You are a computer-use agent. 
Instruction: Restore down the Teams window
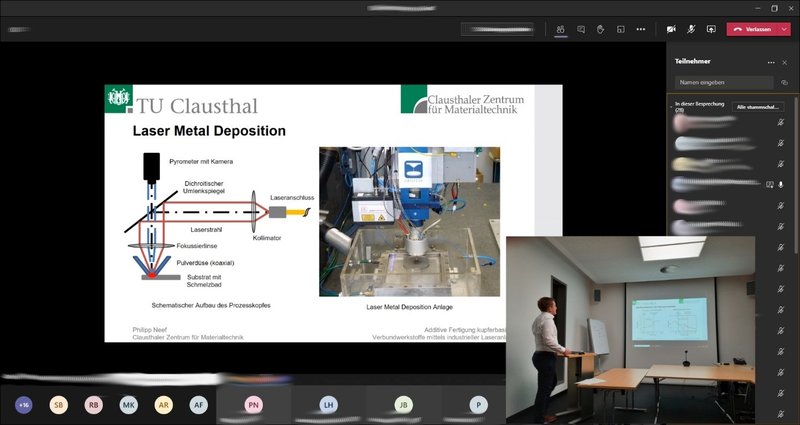[774, 8]
